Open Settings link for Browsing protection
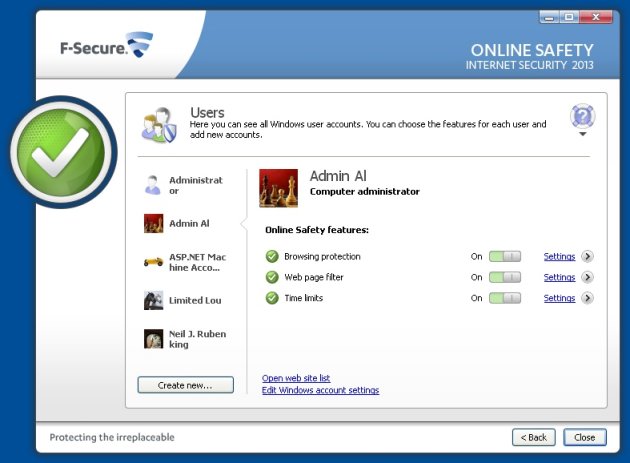This screenshot has width=630, height=463. [x=559, y=256]
